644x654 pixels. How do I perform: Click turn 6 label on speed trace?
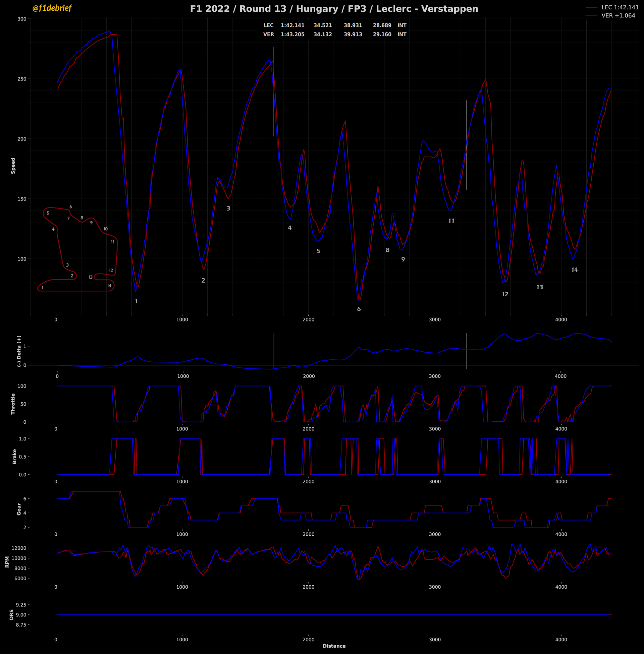click(x=359, y=309)
